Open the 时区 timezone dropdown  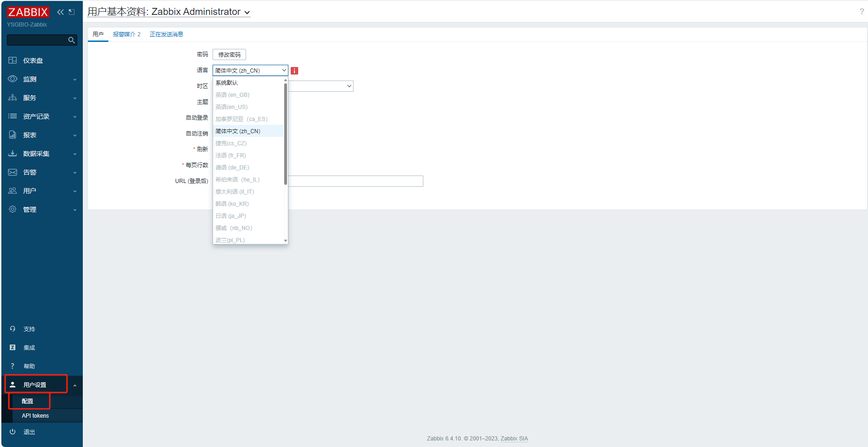321,86
